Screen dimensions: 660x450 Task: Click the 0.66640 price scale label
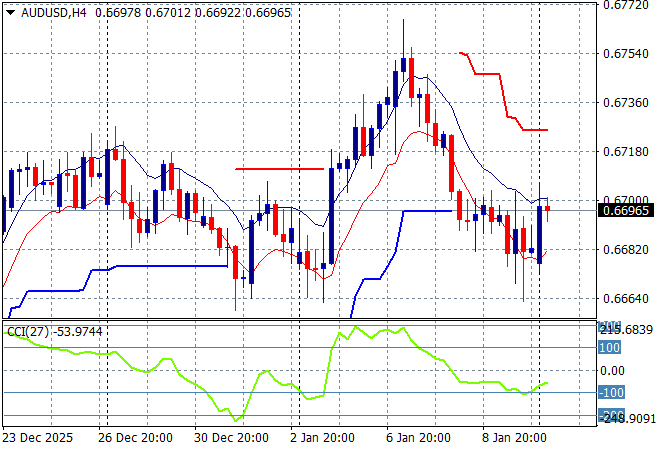pos(628,299)
